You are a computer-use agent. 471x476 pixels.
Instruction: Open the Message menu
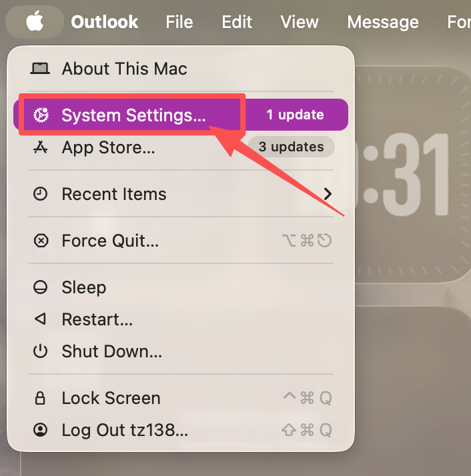(383, 22)
